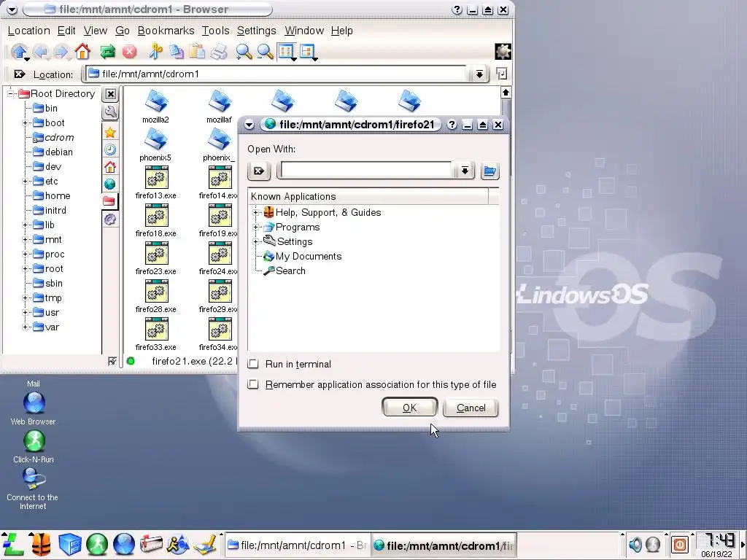Viewport: 747px width, 560px height.
Task: Expand the boot folder in tree
Action: click(x=26, y=122)
